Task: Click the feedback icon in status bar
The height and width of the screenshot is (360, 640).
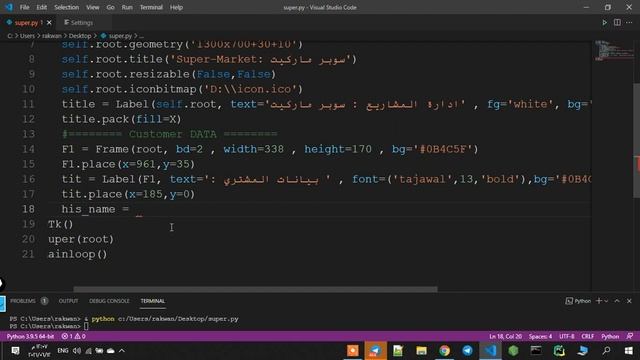Action: [630, 336]
